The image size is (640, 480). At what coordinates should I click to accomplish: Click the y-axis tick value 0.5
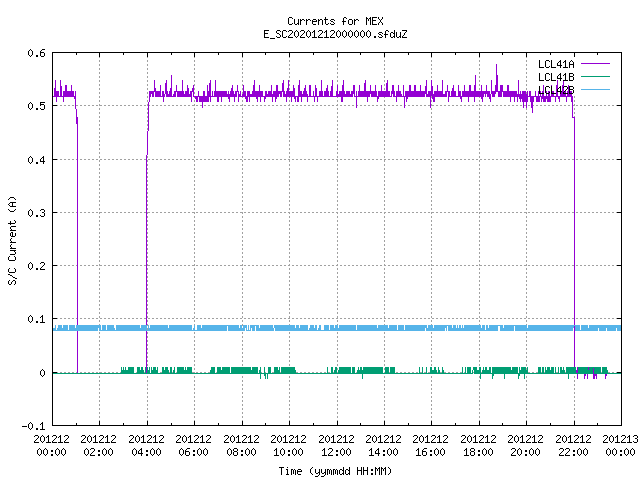pos(36,106)
